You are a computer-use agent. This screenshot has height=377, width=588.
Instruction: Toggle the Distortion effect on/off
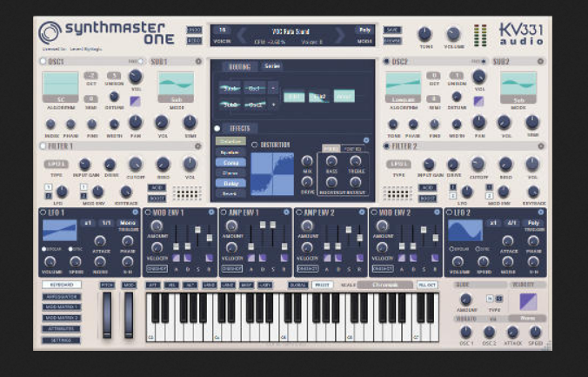click(254, 145)
